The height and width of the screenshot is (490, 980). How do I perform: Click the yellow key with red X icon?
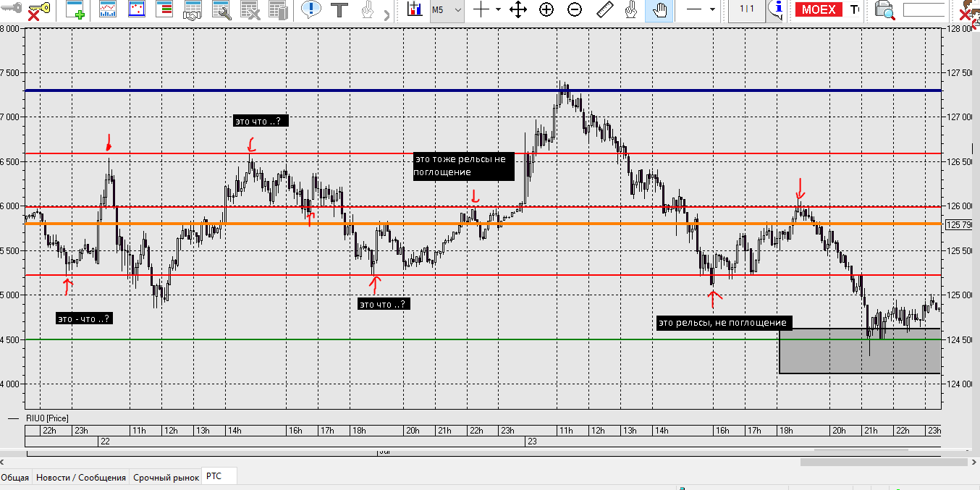(38, 10)
